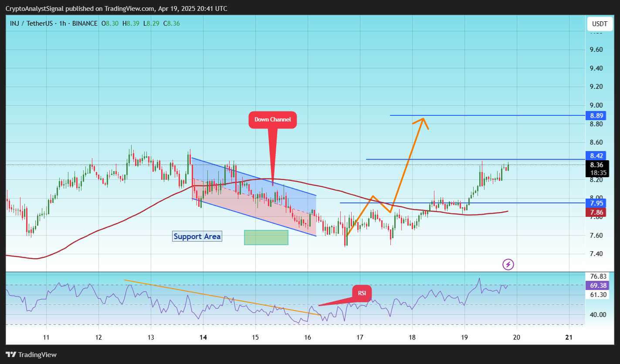Image resolution: width=620 pixels, height=364 pixels.
Task: Click the low value L8.29
Action: click(x=151, y=23)
